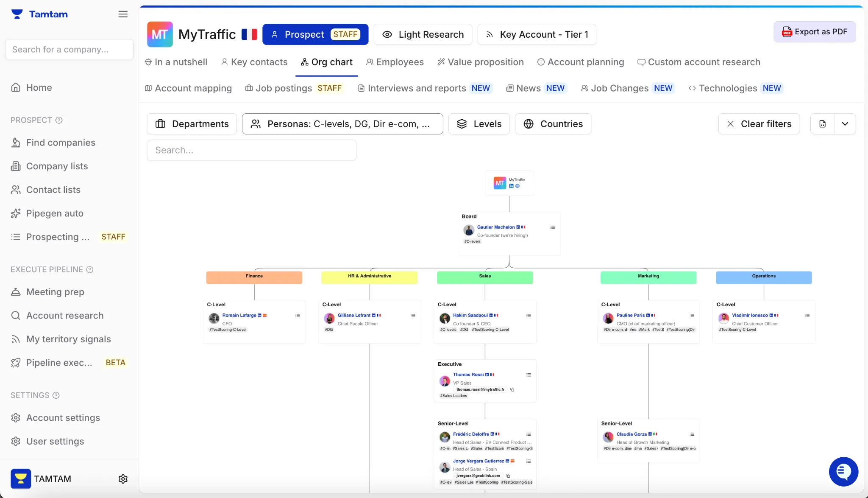Open the Departments filter dropdown
This screenshot has width=868, height=498.
[192, 124]
